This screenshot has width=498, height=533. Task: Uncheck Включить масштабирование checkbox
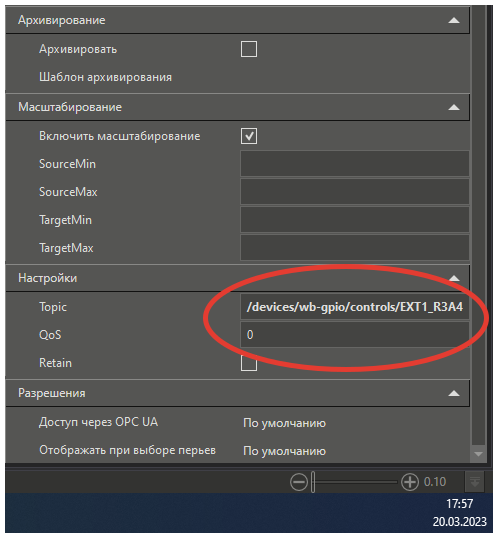point(249,136)
